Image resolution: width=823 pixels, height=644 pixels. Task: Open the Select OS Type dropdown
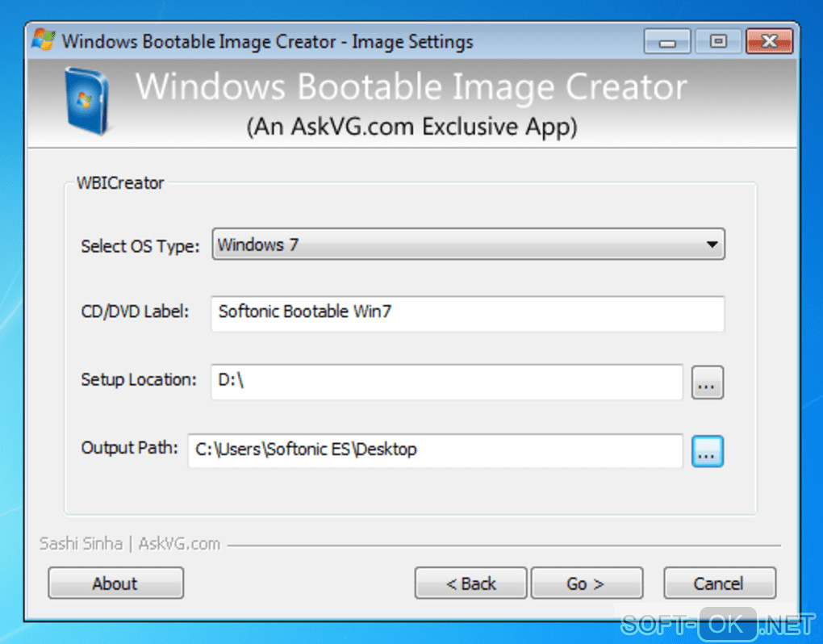point(468,244)
